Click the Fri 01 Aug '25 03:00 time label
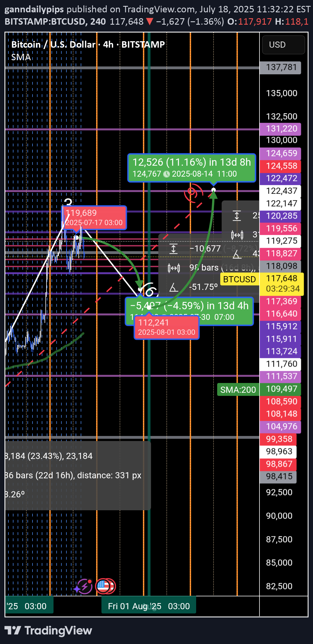The image size is (313, 644). [x=149, y=606]
